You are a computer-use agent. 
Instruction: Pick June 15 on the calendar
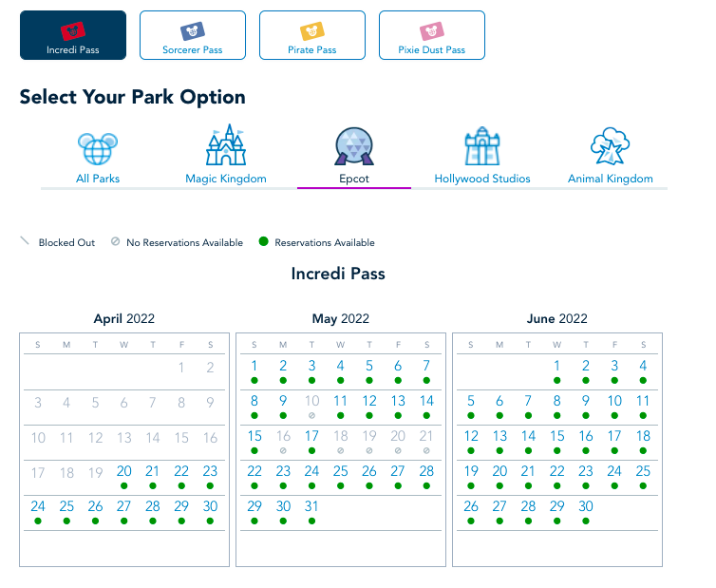(x=557, y=437)
